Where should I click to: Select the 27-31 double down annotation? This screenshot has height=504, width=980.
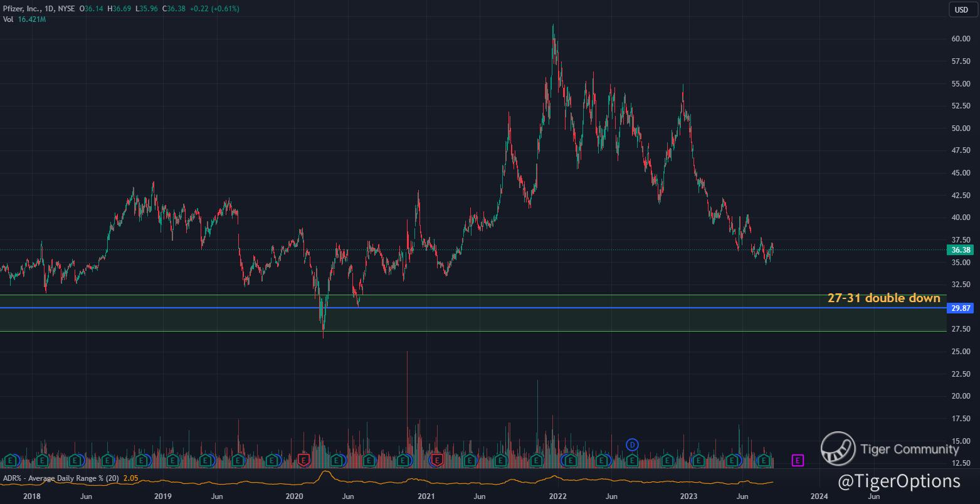883,298
